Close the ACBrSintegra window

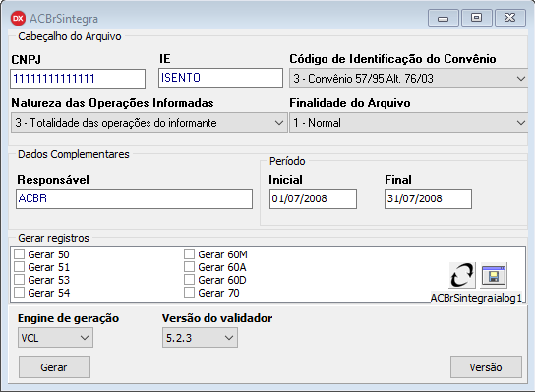tap(510, 18)
